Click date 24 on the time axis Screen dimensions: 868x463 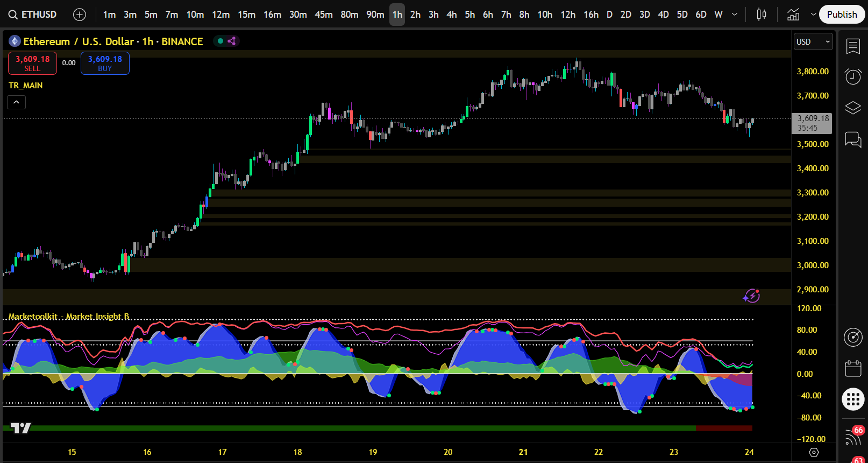point(749,452)
